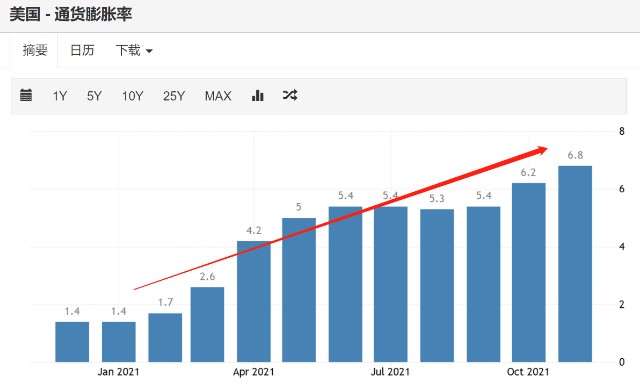Click the 6.2 bar in chart
640x391 pixels.
point(529,272)
